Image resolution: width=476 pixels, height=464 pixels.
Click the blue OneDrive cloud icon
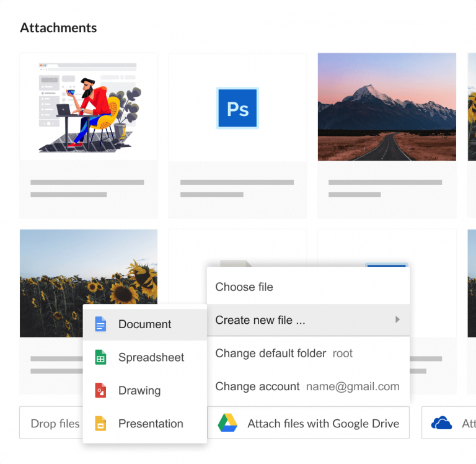coord(441,423)
